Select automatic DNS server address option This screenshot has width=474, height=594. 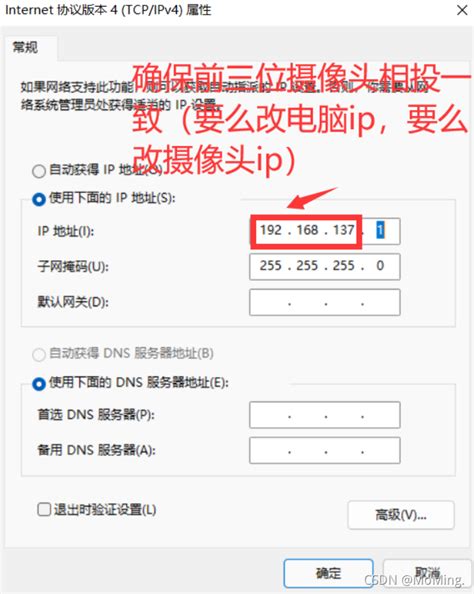(39, 355)
